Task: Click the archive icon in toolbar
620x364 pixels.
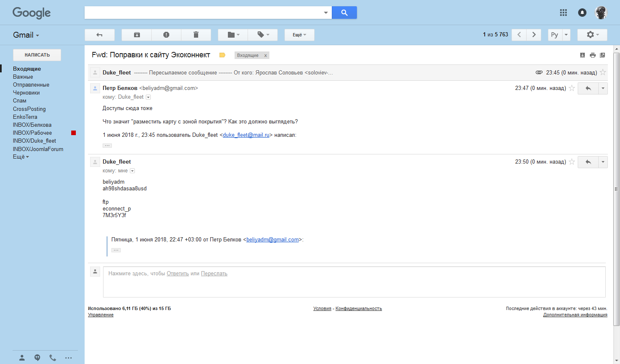Action: point(137,35)
